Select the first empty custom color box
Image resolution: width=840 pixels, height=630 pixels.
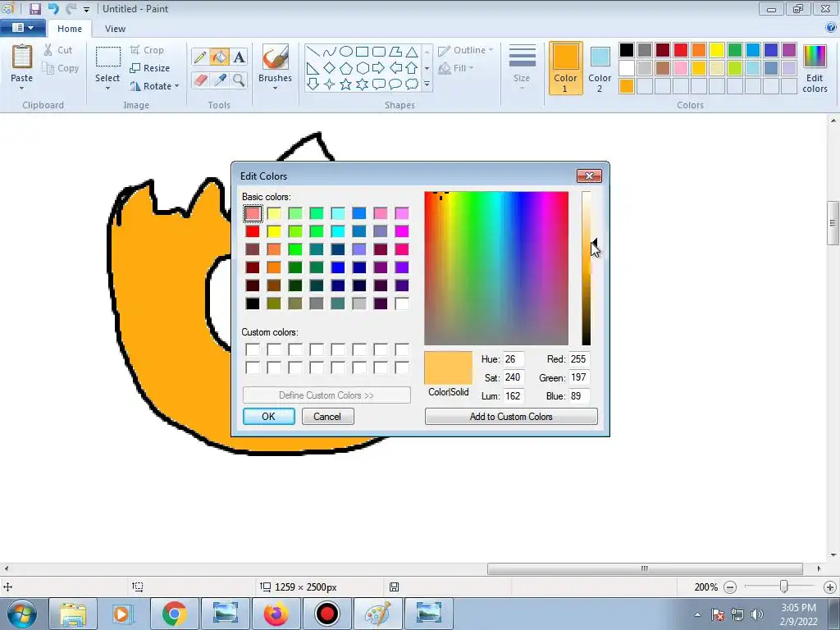coord(253,349)
